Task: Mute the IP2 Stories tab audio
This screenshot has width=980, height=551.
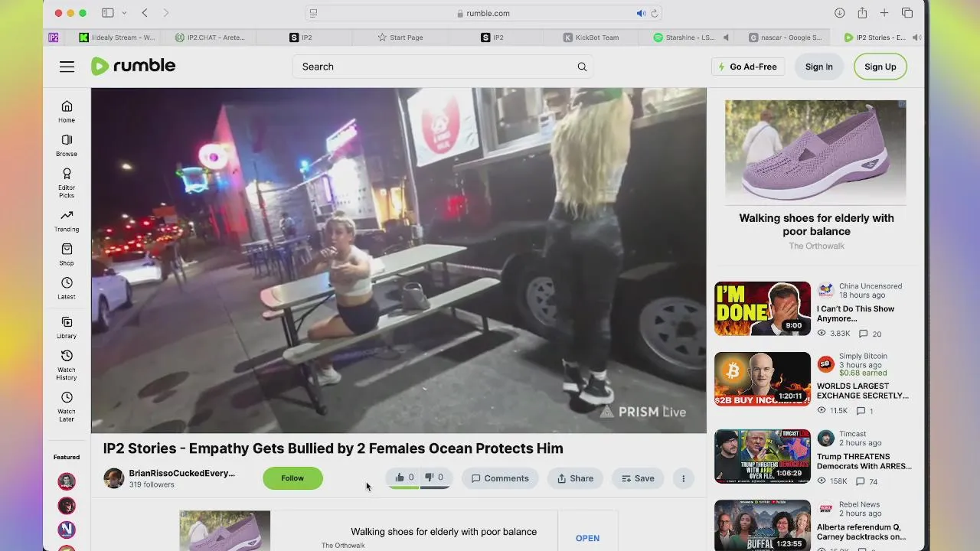Action: (x=916, y=37)
